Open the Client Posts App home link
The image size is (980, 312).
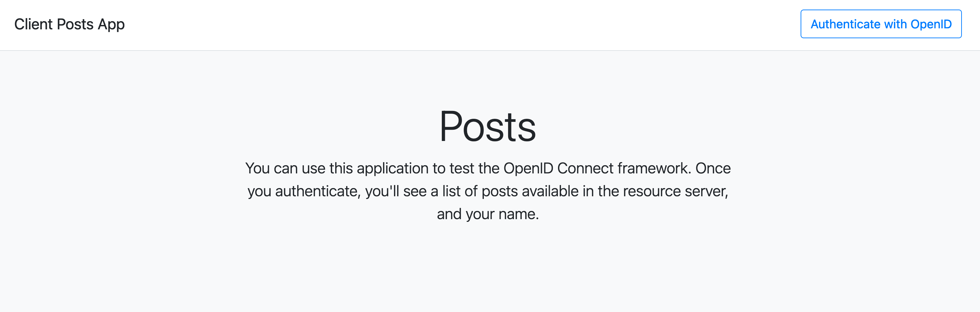[69, 24]
